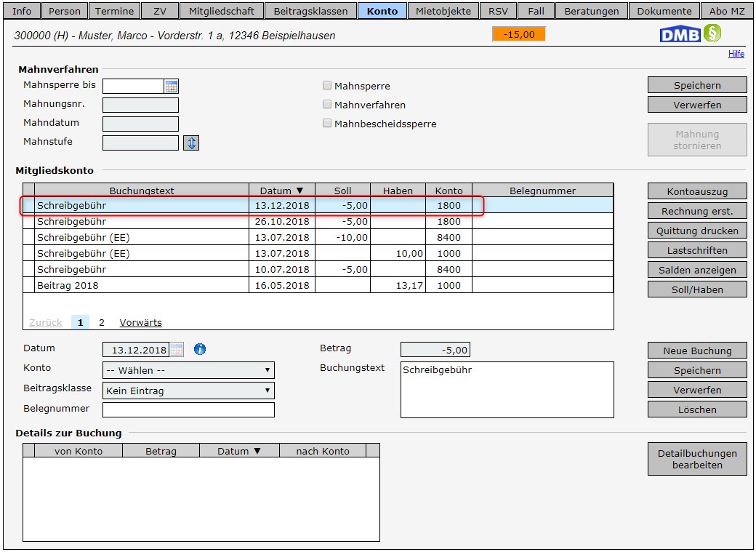Check the Mahnbescheidssperre option
The height and width of the screenshot is (552, 756).
[x=327, y=124]
